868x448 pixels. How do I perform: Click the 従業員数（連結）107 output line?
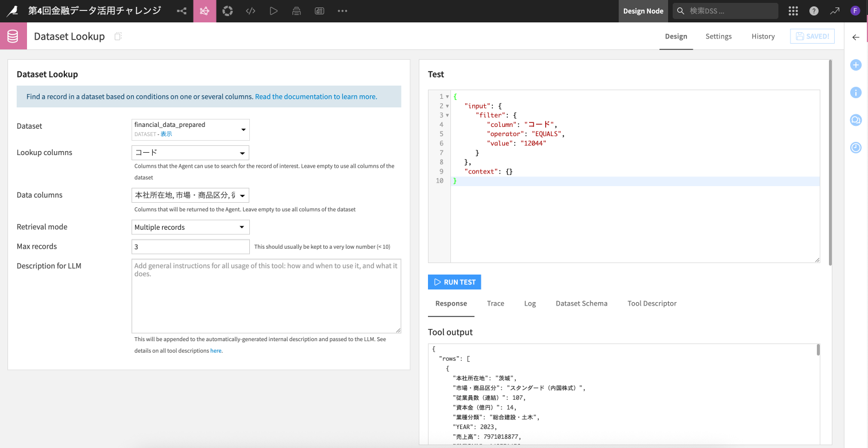coord(489,397)
